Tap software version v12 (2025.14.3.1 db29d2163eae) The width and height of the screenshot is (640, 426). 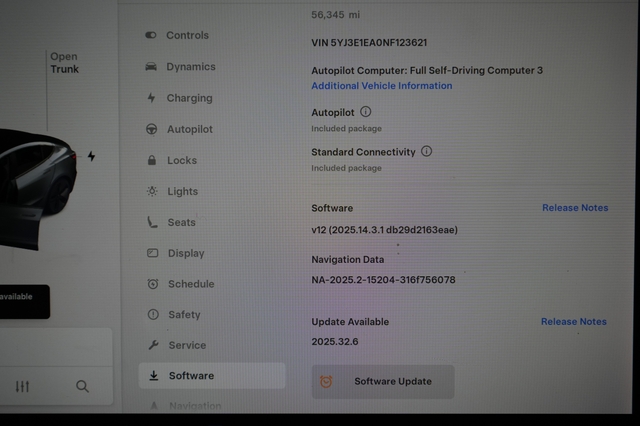384,230
